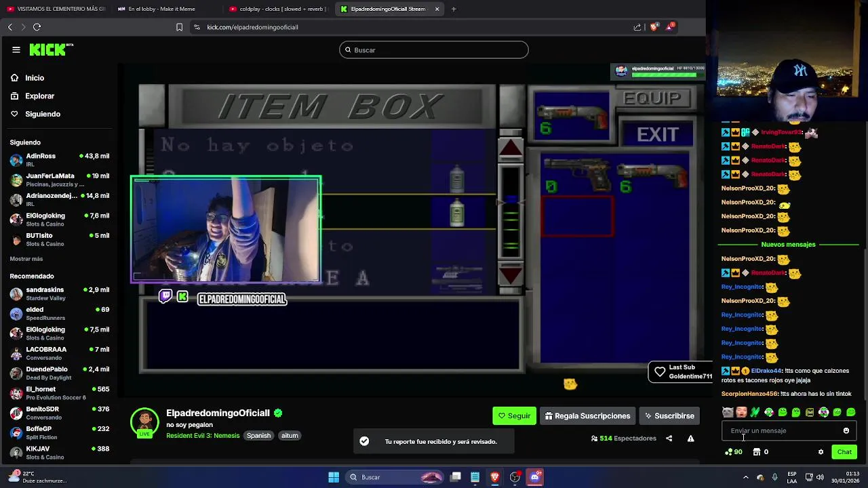Open Adrianozendejas channel in sidebar

[60, 199]
